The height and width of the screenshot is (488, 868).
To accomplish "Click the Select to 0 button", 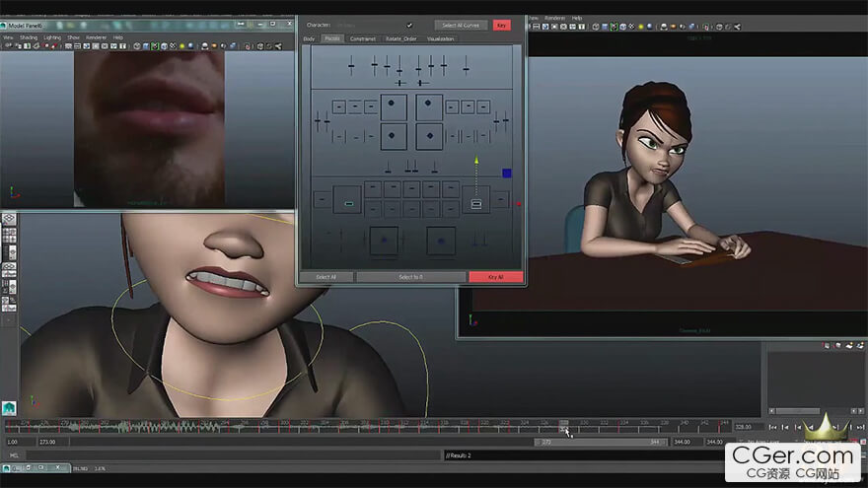I will (410, 277).
